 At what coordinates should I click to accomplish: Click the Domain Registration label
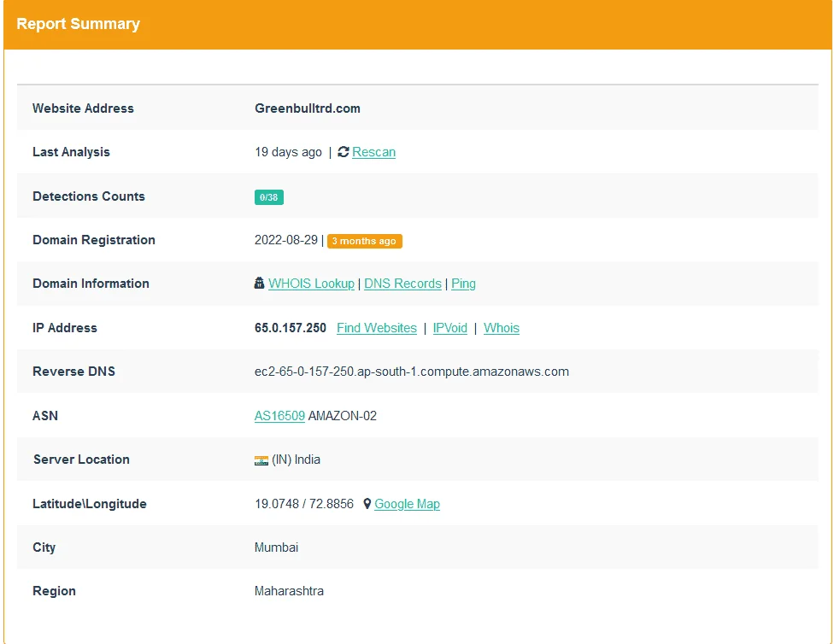coord(94,240)
